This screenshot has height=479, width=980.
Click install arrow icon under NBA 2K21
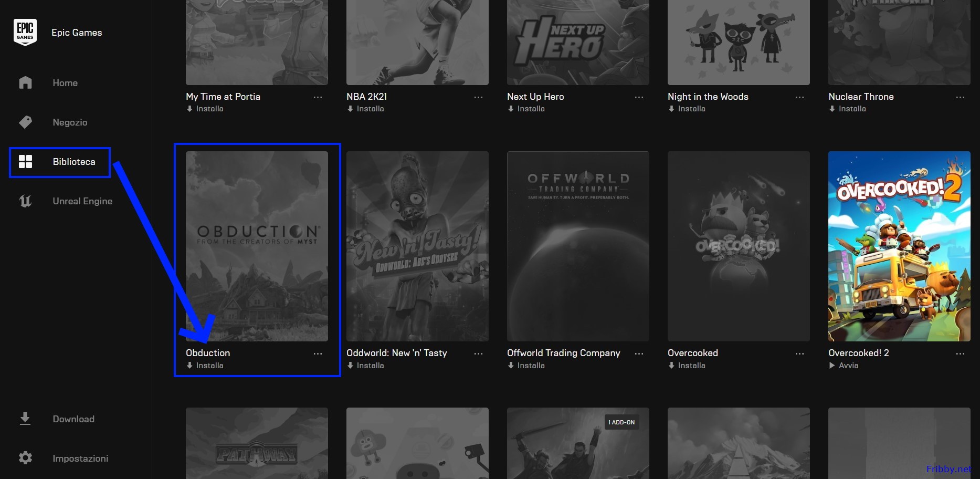[350, 109]
